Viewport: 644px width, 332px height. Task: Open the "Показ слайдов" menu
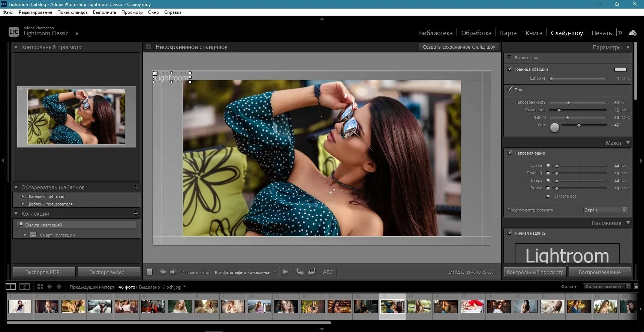point(72,12)
